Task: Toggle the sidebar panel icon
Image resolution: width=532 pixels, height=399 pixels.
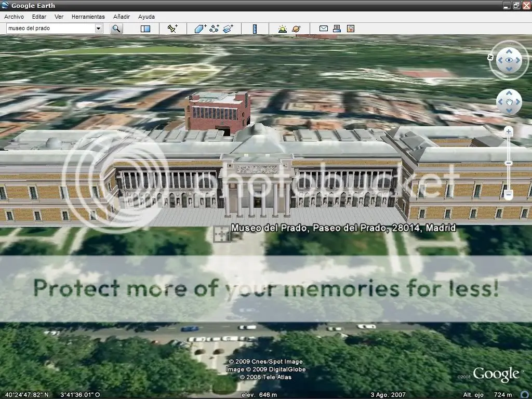Action: click(145, 29)
